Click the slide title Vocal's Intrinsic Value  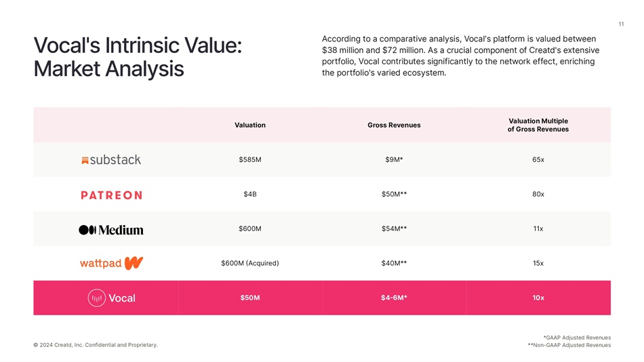click(138, 46)
